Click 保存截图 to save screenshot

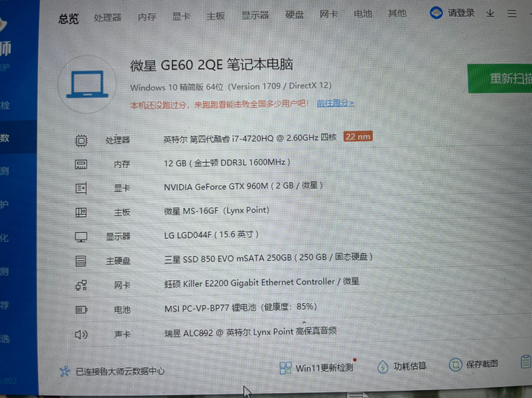point(482,364)
